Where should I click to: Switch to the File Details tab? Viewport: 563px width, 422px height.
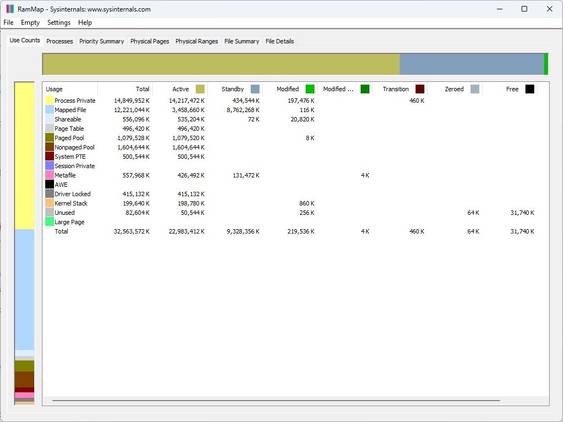[x=280, y=41]
